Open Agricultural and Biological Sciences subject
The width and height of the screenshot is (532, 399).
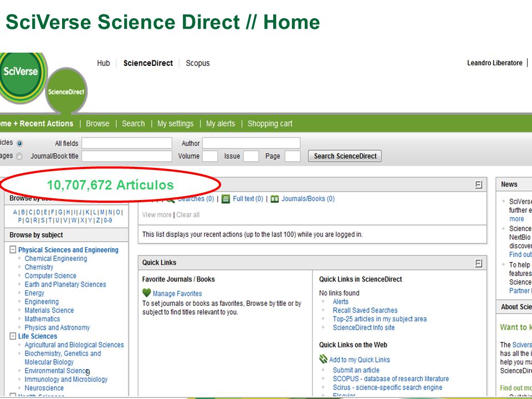tap(74, 345)
